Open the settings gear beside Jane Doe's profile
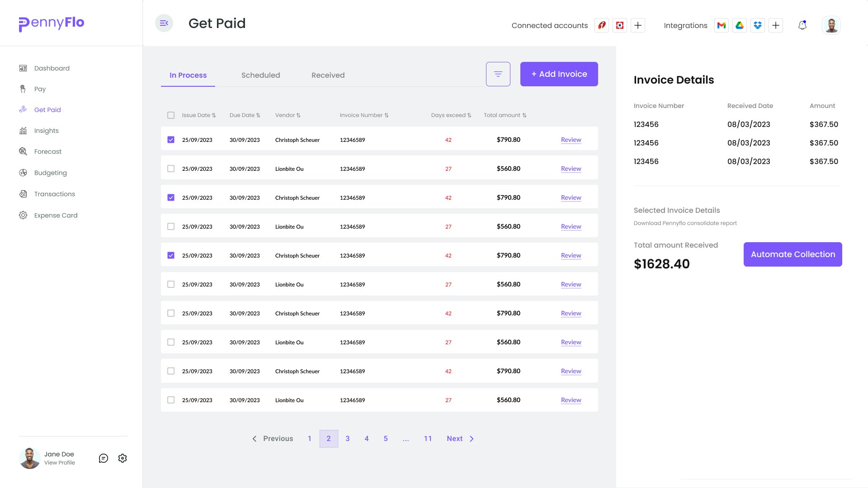This screenshot has width=868, height=488. (x=123, y=458)
